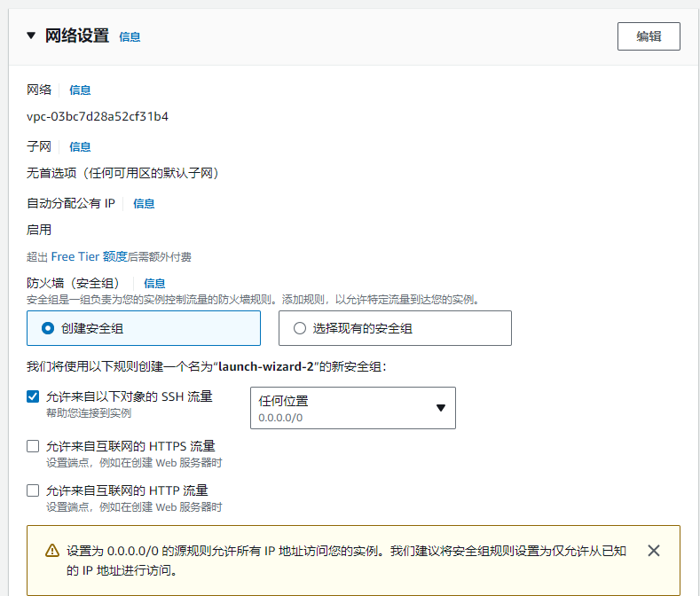
Task: Click the Free Tier 额度 link
Action: [x=90, y=256]
